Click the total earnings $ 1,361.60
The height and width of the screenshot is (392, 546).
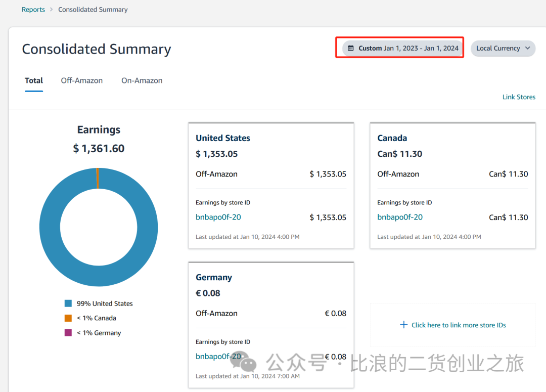(x=99, y=148)
